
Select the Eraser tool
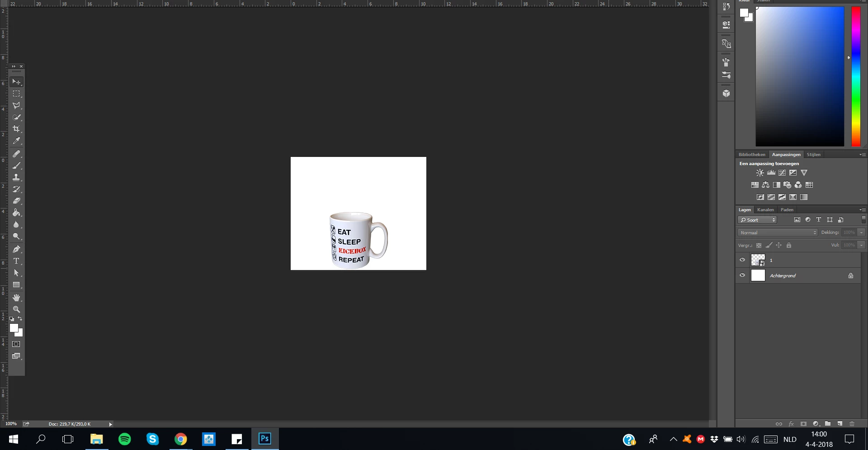[16, 201]
